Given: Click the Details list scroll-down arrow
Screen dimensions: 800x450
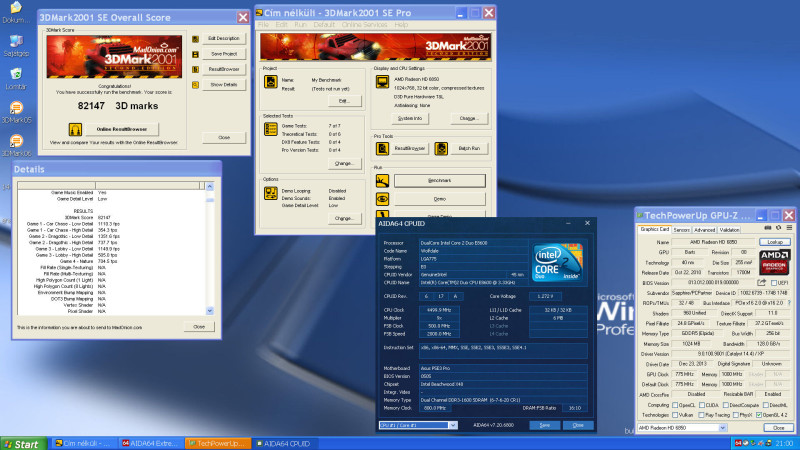Looking at the screenshot, I should pyautogui.click(x=210, y=311).
